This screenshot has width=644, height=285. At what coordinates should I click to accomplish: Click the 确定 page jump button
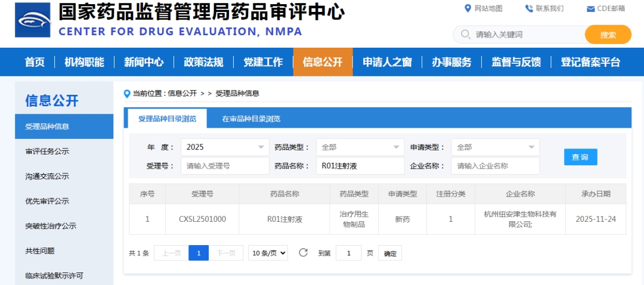(390, 253)
